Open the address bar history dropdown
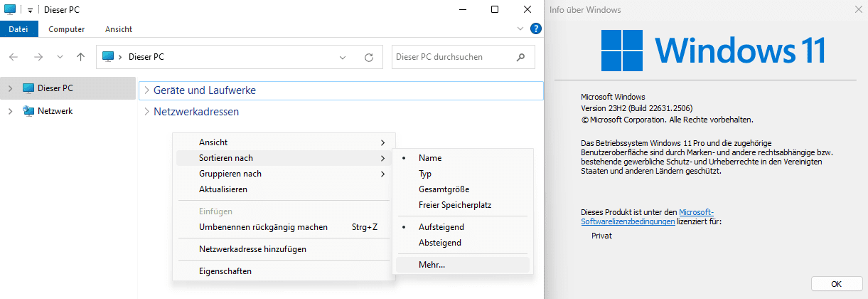868x299 pixels. (x=343, y=57)
